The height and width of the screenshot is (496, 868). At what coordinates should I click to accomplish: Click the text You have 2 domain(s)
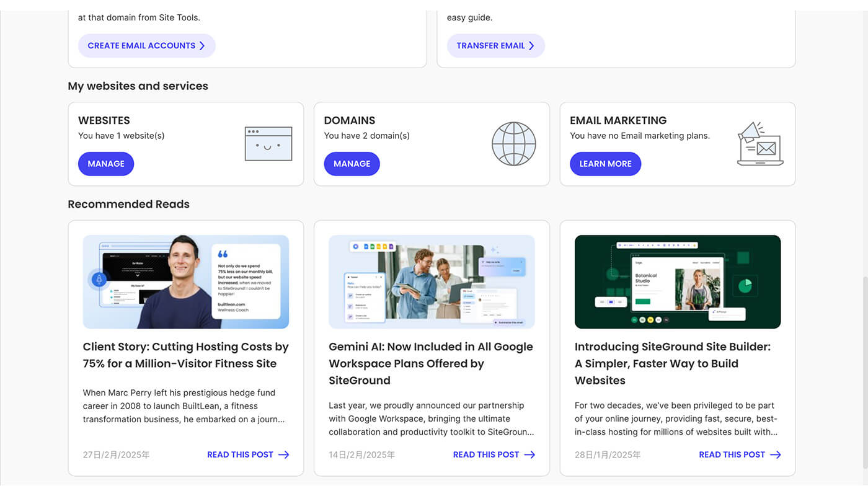pos(367,135)
